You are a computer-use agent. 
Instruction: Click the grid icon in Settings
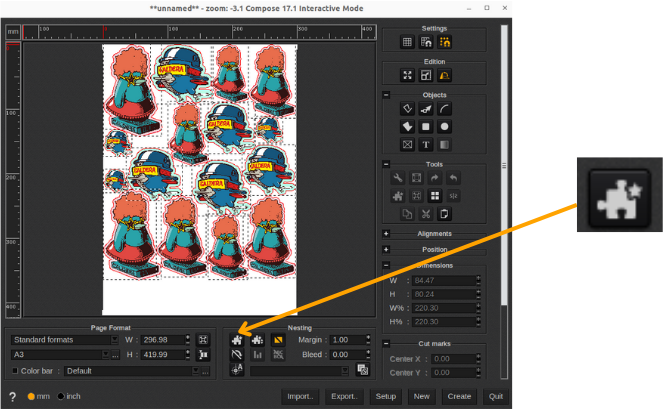pos(407,42)
